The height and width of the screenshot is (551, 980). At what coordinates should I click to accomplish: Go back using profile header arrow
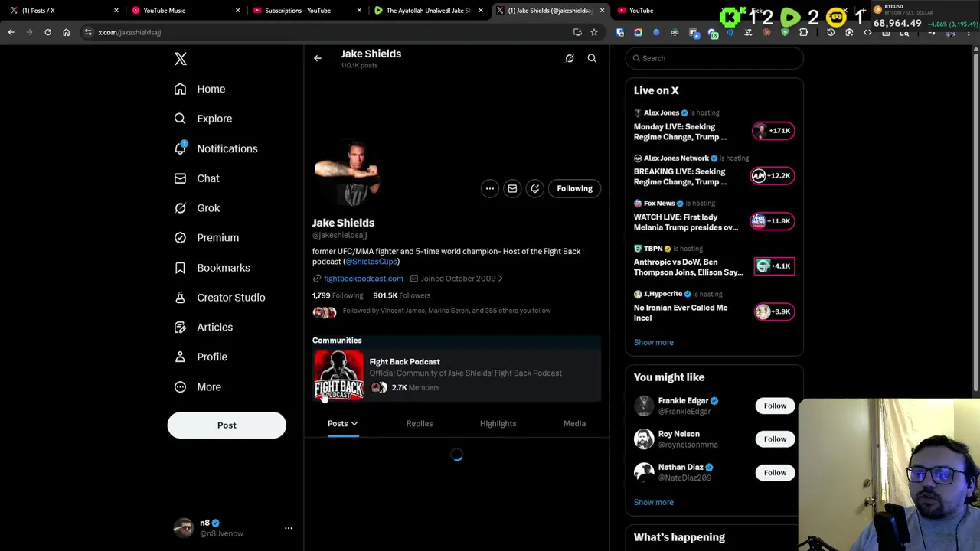(317, 58)
